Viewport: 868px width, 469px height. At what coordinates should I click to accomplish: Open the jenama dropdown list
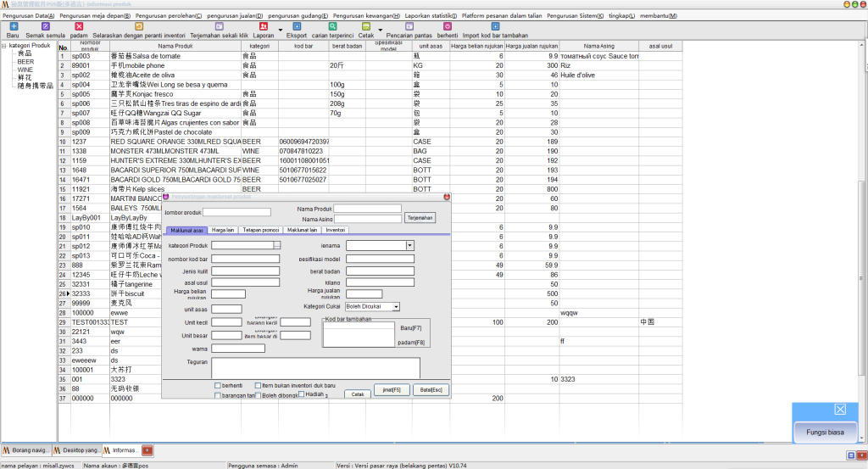pyautogui.click(x=409, y=245)
